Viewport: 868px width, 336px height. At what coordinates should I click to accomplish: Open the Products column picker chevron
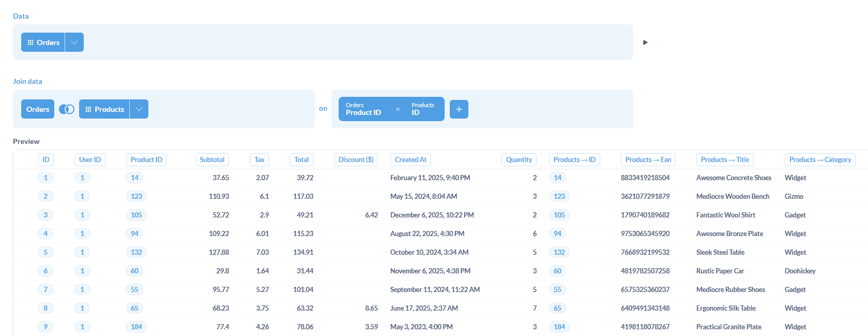(139, 109)
